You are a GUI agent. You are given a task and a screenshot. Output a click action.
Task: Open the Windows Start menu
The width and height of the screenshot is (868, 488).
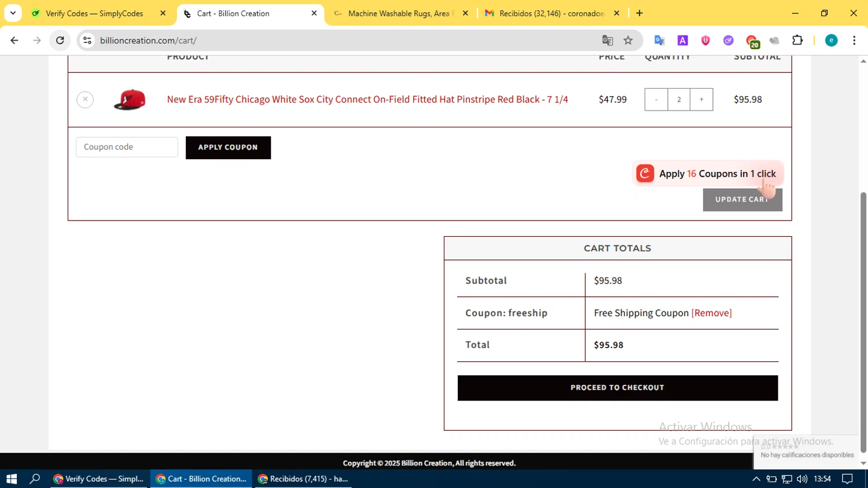pyautogui.click(x=11, y=479)
